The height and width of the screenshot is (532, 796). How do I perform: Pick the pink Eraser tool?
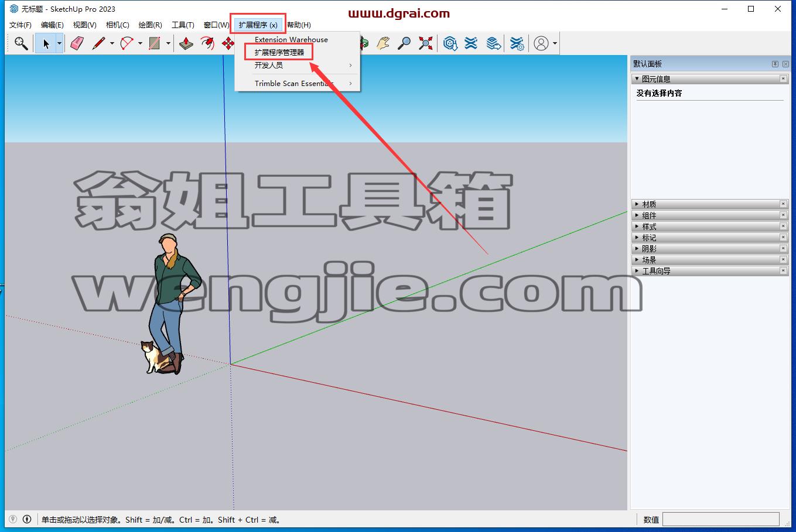coord(77,43)
